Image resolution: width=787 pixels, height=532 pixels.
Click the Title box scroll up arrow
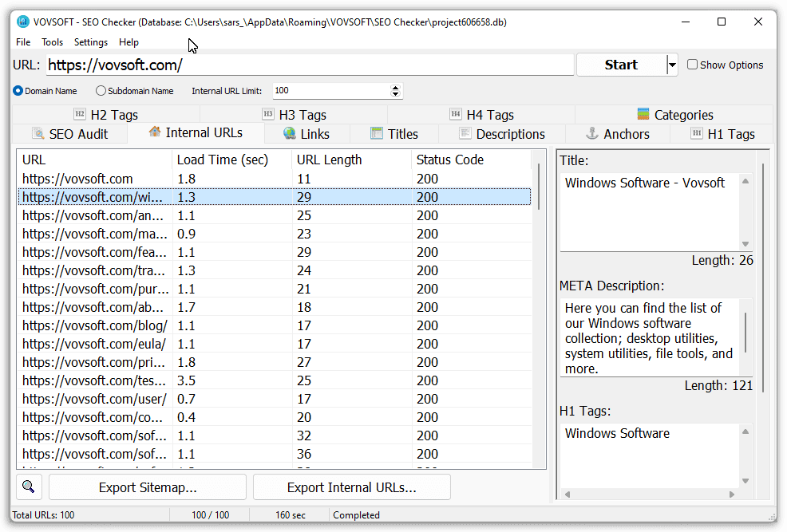[745, 181]
